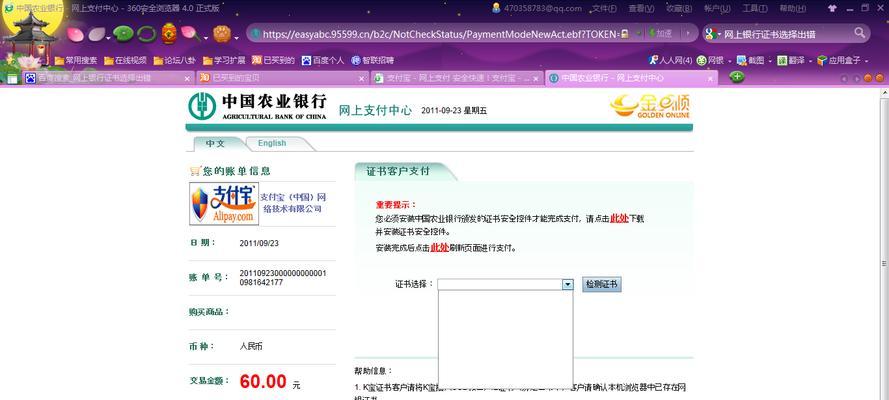
Task: Click the user avatar next to 470358783@qq.com
Action: 496,8
